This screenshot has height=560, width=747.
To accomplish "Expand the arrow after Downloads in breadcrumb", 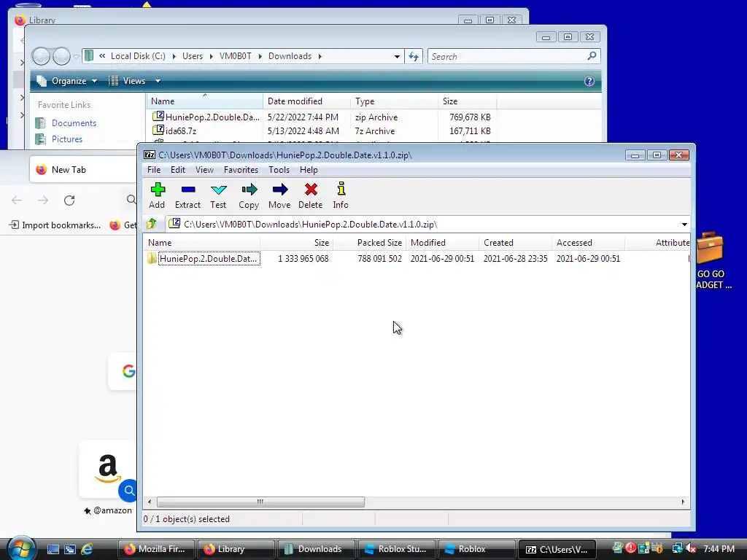I will (x=320, y=56).
